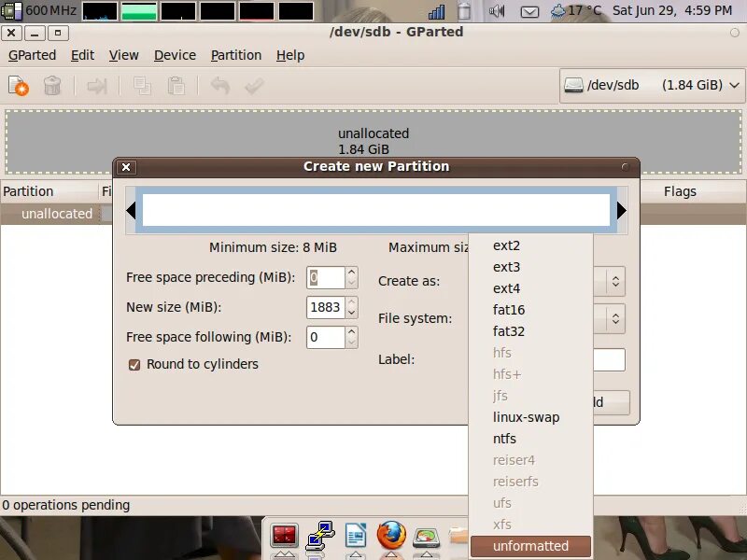Screen dimensions: 747x560
Task: Click the network signal bars tray icon
Action: click(x=436, y=11)
